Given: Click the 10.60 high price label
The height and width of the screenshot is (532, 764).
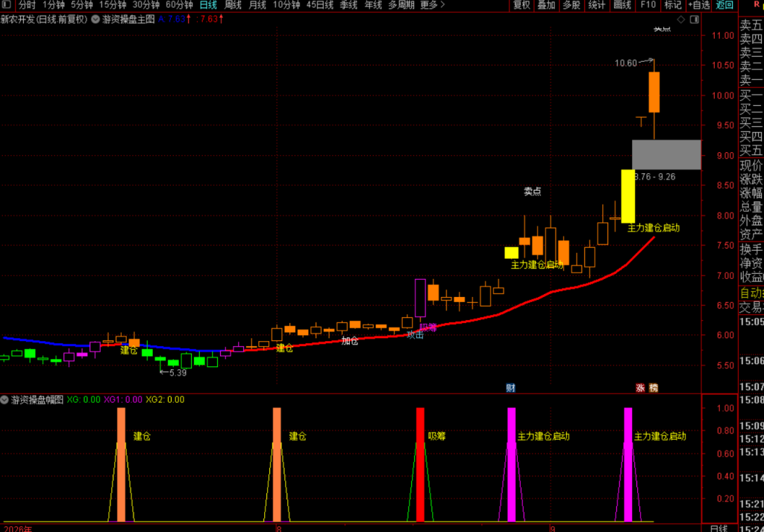Looking at the screenshot, I should [x=626, y=63].
